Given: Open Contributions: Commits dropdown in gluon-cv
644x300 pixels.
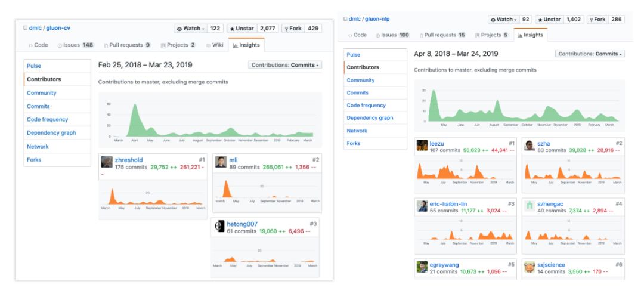Looking at the screenshot, I should tap(285, 65).
